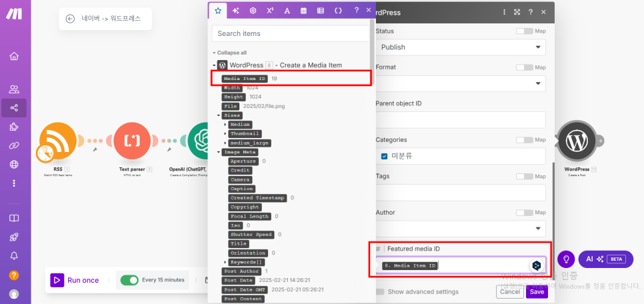Uncheck the 미분류 category checkbox
Screen dimensions: 644x304
[385, 156]
